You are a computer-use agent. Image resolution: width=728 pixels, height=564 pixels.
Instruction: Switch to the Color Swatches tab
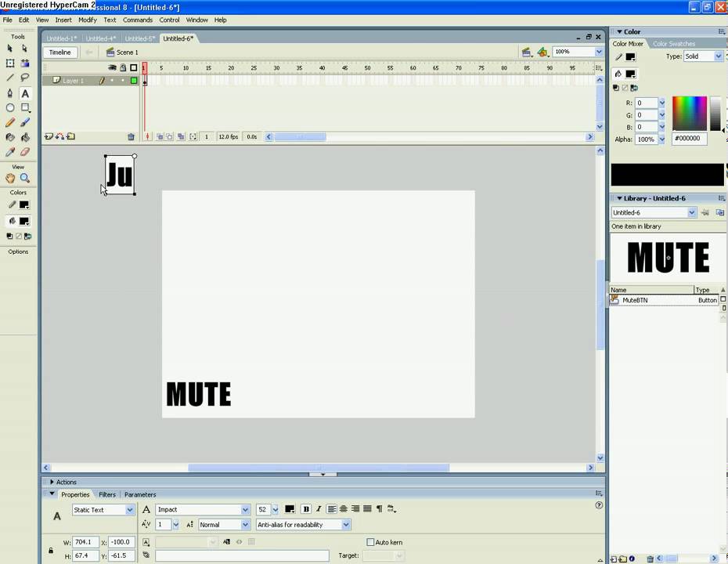pyautogui.click(x=674, y=44)
